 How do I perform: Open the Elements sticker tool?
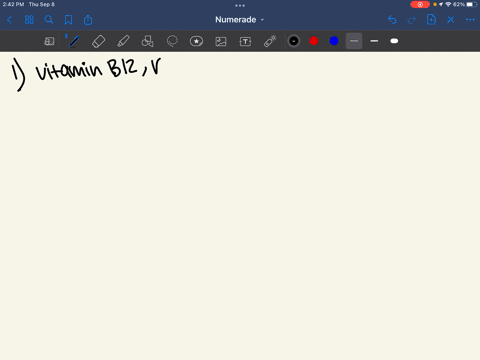pos(196,41)
